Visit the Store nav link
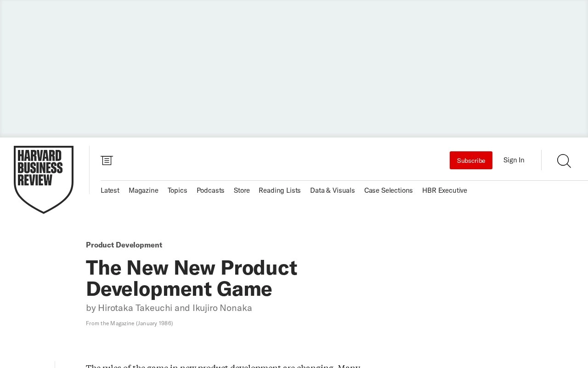This screenshot has height=368, width=588. click(x=242, y=190)
